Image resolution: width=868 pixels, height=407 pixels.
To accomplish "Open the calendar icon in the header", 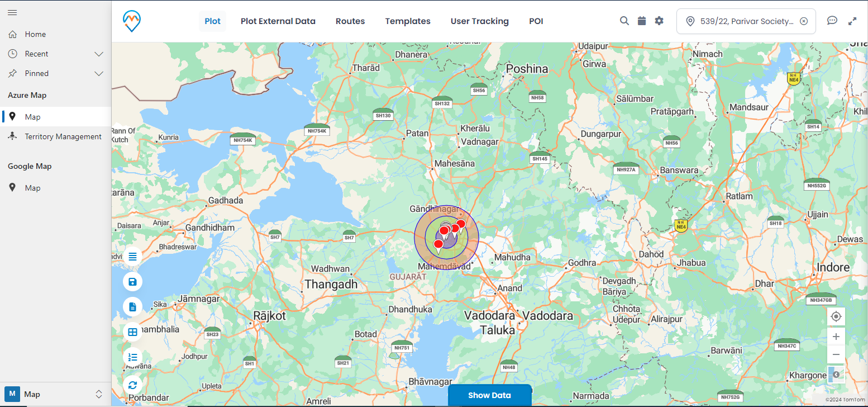I will [642, 21].
